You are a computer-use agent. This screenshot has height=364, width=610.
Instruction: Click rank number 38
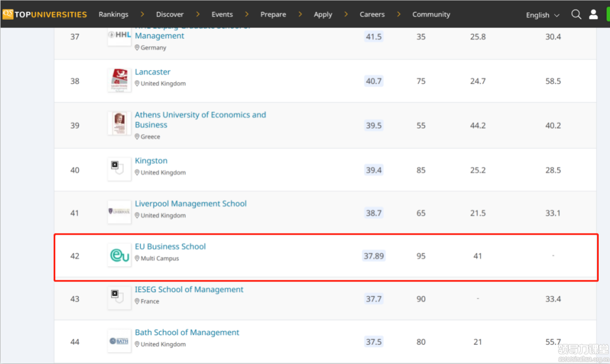click(75, 81)
